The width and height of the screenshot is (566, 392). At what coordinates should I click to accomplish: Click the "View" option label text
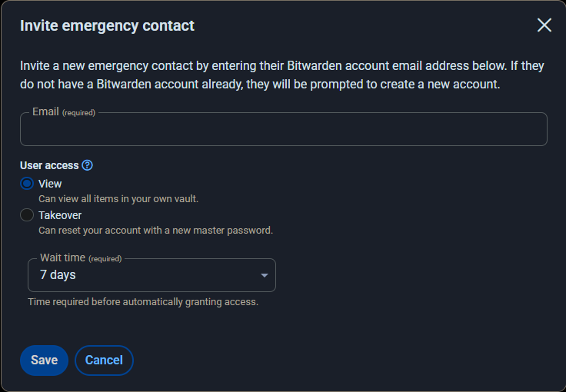(50, 184)
